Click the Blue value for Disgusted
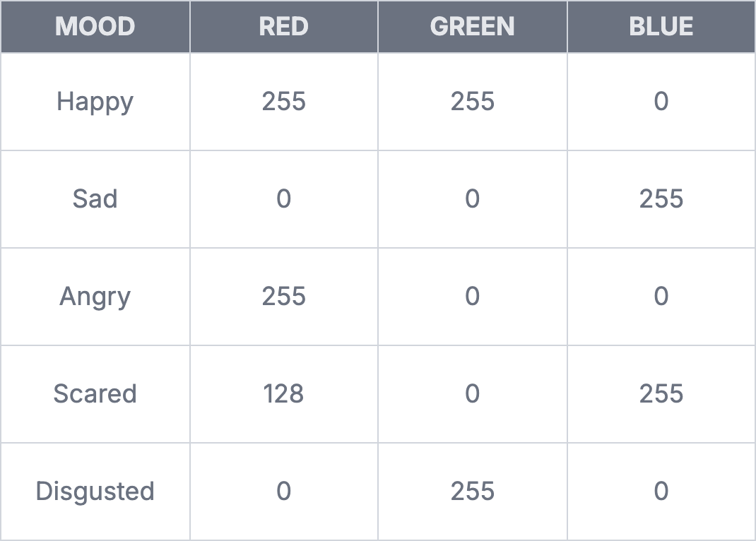 [661, 491]
